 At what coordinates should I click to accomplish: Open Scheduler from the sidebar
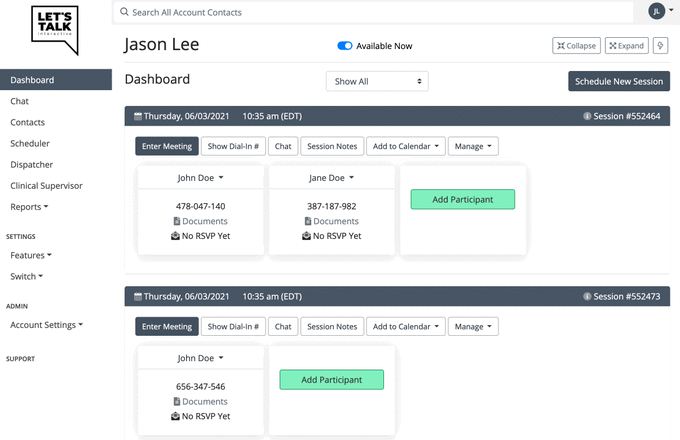tap(30, 144)
